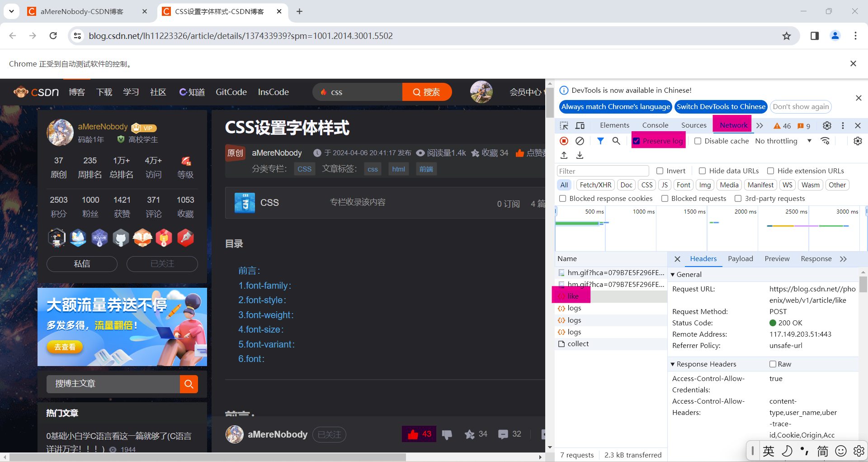This screenshot has height=462, width=868.
Task: Check 3rd-party requests option
Action: (738, 199)
